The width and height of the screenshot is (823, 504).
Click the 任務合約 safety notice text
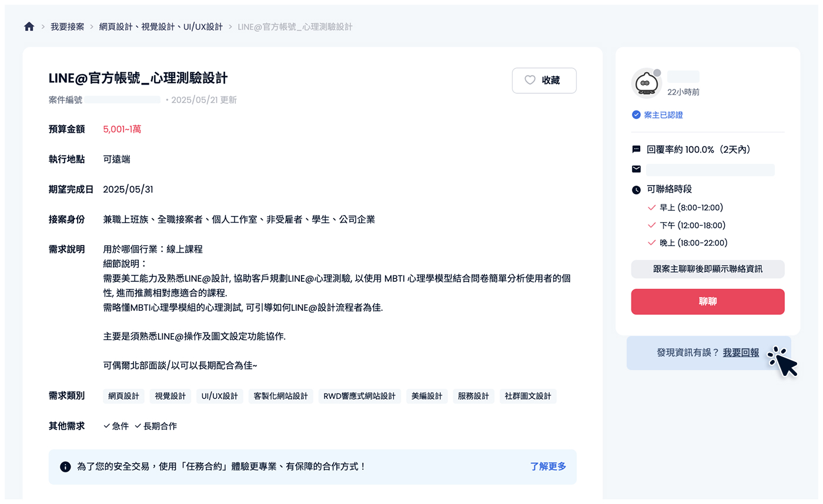(222, 466)
